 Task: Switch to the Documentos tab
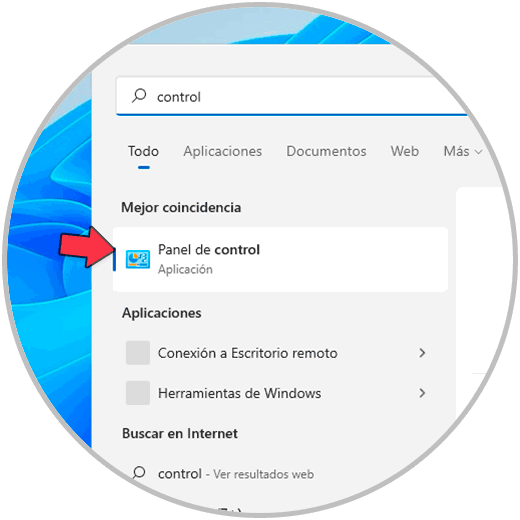point(326,151)
